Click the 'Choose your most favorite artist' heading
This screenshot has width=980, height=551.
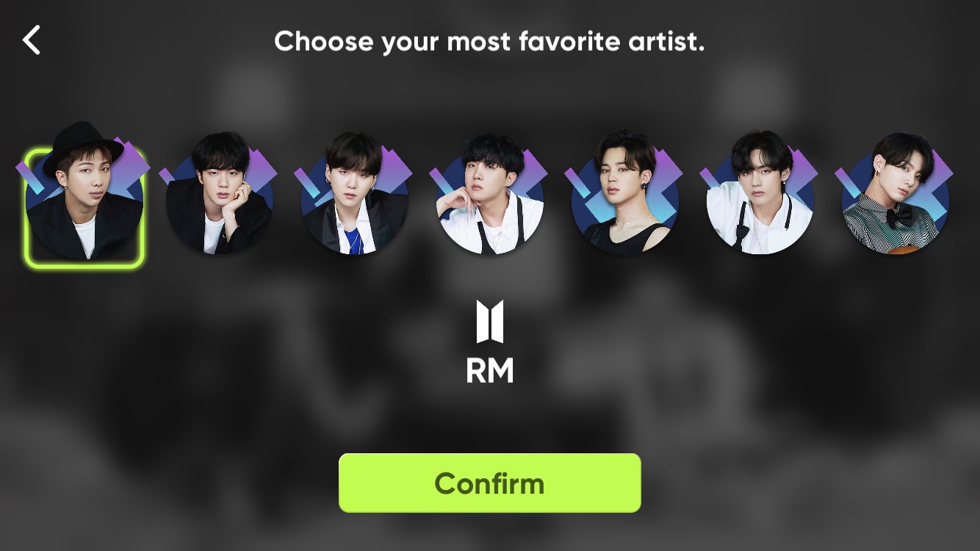pyautogui.click(x=490, y=41)
